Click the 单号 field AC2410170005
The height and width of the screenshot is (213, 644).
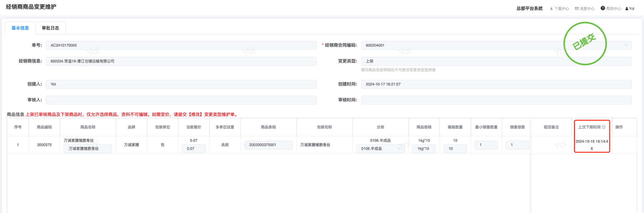(x=181, y=45)
